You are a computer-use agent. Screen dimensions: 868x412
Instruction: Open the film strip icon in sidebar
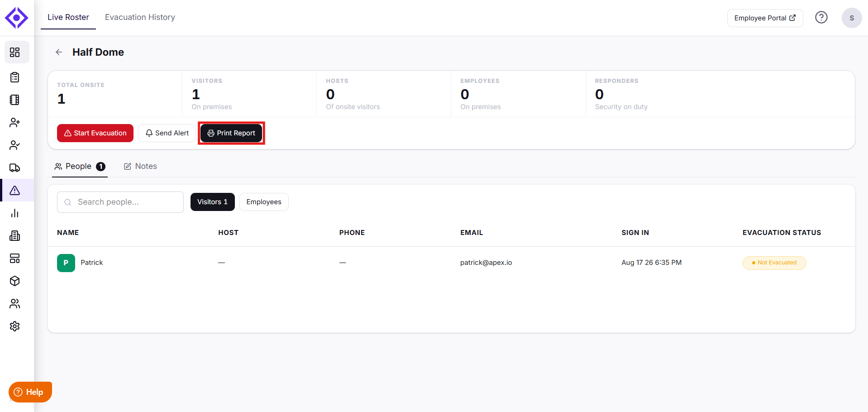15,100
